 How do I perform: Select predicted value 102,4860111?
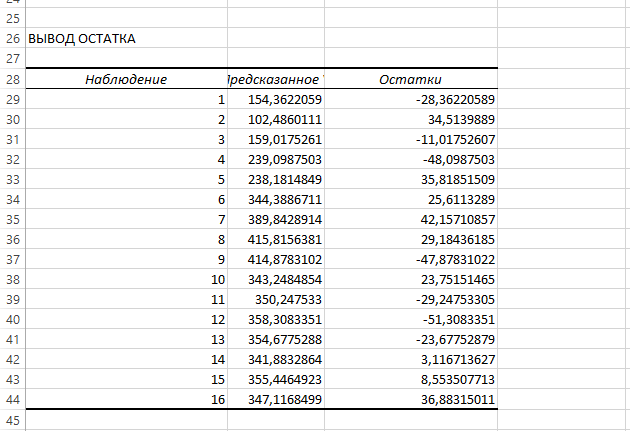coord(276,119)
